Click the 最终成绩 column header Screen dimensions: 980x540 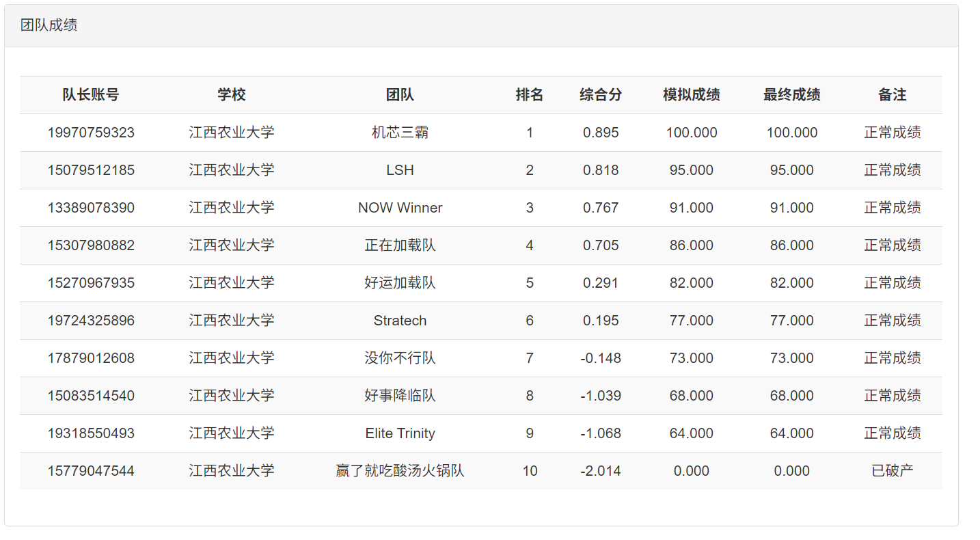791,95
